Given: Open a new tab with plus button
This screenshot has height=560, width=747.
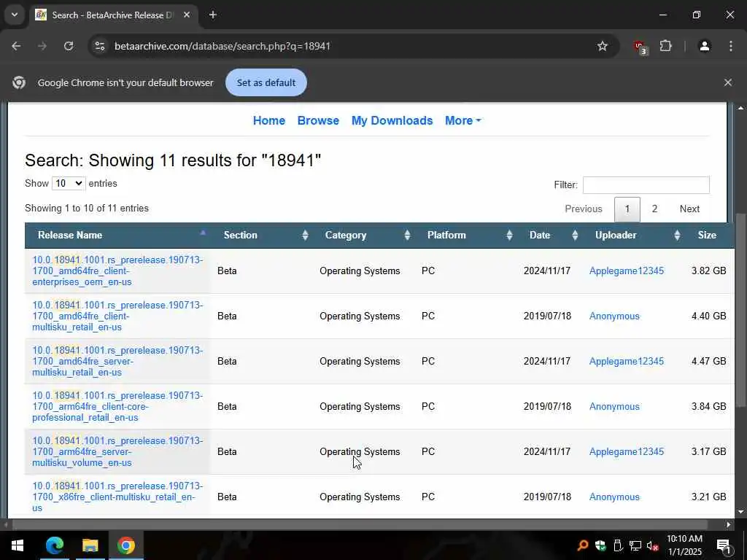Looking at the screenshot, I should click(213, 15).
